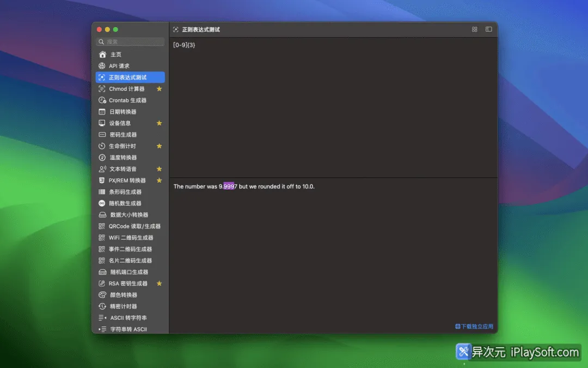Click the 随机端口生成器 icon
This screenshot has width=588, height=368.
[102, 272]
